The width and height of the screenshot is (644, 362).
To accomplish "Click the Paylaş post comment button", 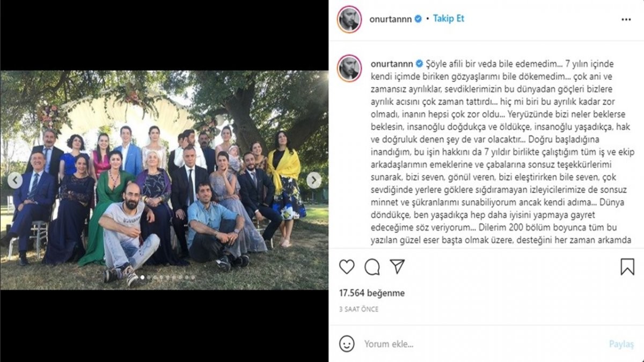I will [621, 344].
